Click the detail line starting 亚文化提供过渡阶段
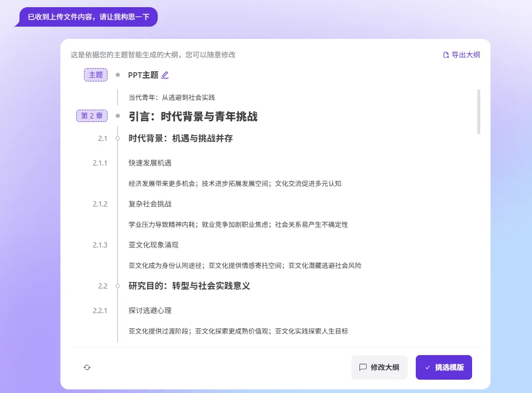This screenshot has width=532, height=393. click(x=238, y=331)
